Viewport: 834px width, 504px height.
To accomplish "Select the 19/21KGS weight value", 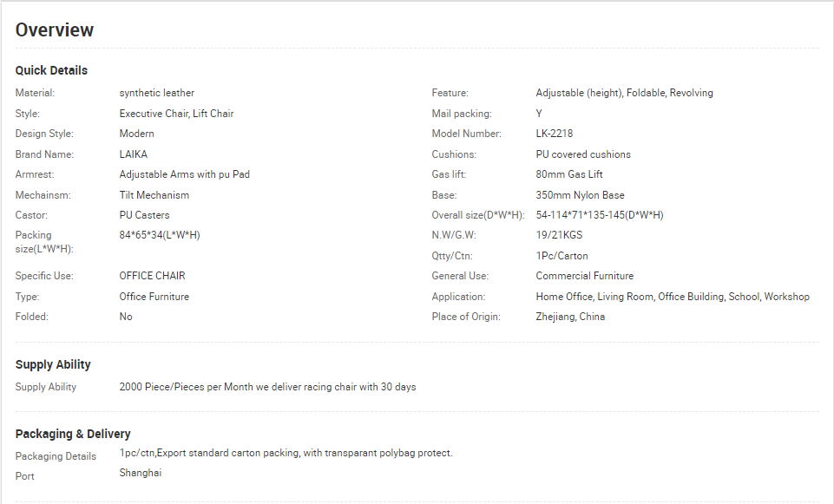I will click(559, 235).
